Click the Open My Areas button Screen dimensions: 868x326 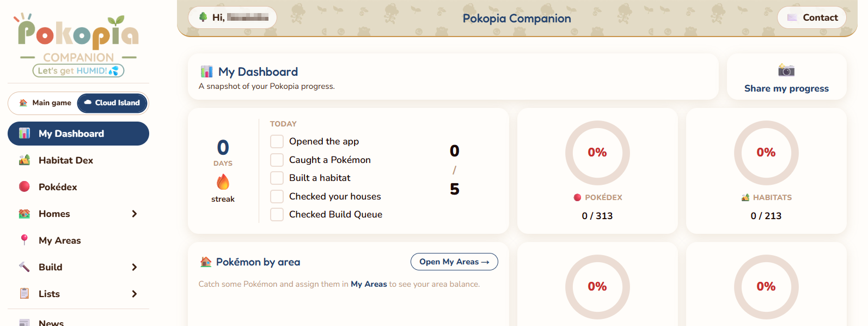click(x=454, y=262)
